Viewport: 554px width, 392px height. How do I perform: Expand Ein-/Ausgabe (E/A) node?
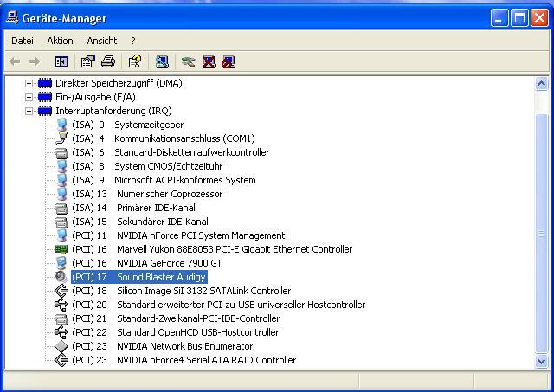coord(29,97)
